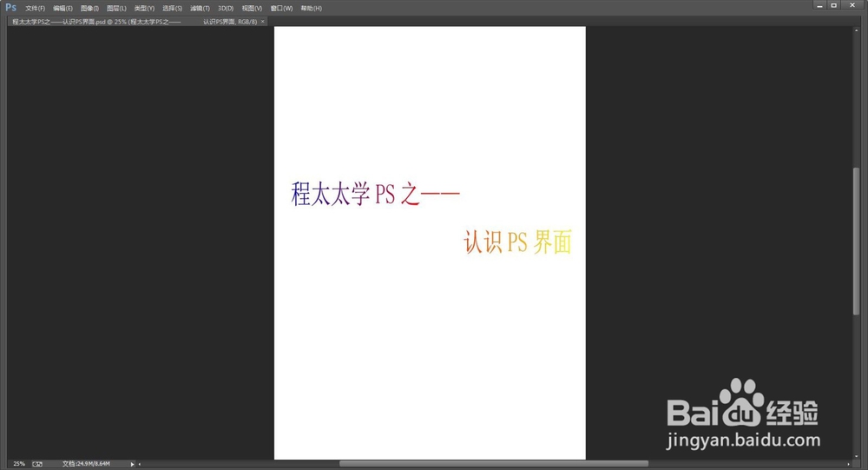Image resolution: width=868 pixels, height=470 pixels.
Task: Open the 图层(L) menu
Action: 116,9
